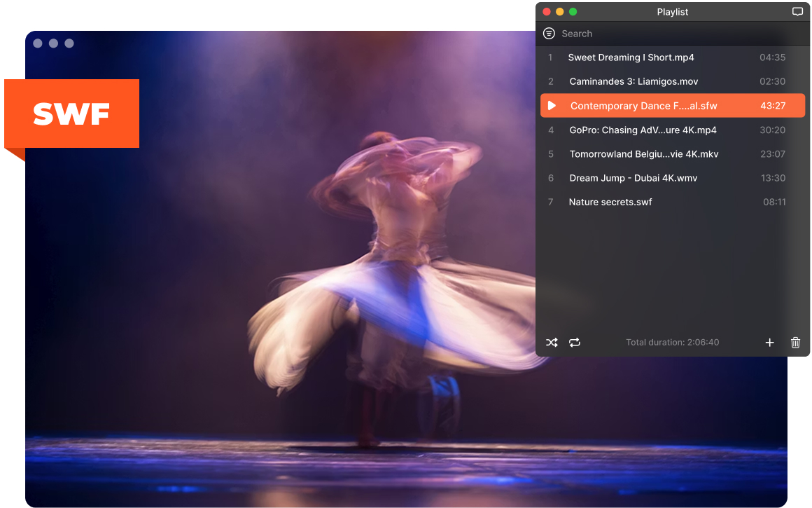Click the 30:20 duration value
Viewport: 812px width, 508px height.
772,130
